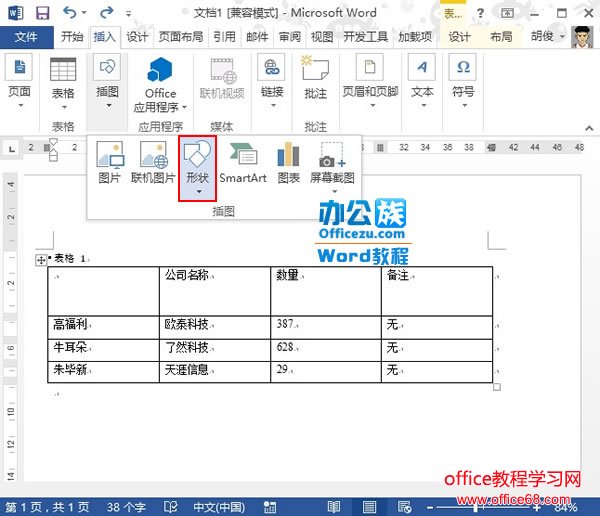Screen dimensions: 600x516
Task: Switch to the Developer (开发工具) tab
Action: click(x=365, y=37)
